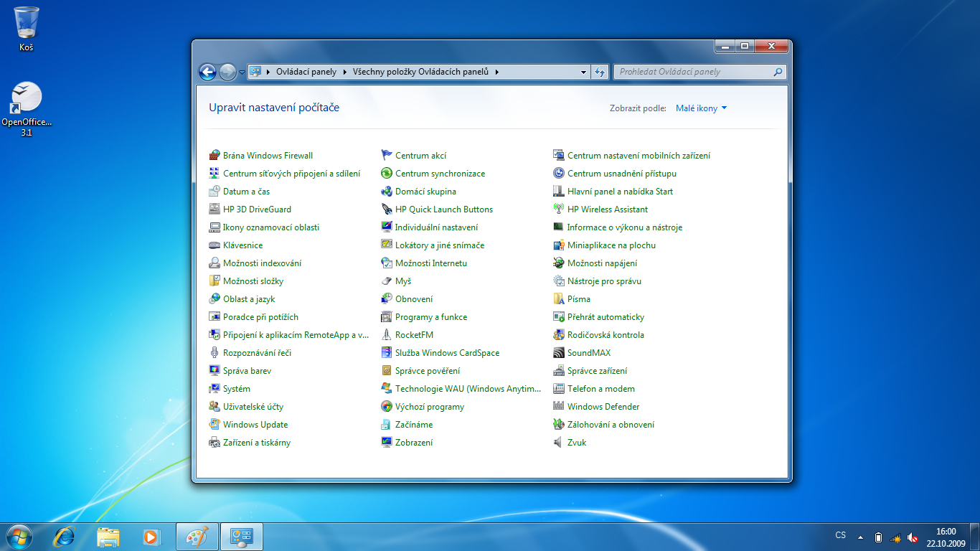Click the Centrum akcí flag icon
Image resolution: width=980 pixels, height=551 pixels.
click(x=387, y=156)
